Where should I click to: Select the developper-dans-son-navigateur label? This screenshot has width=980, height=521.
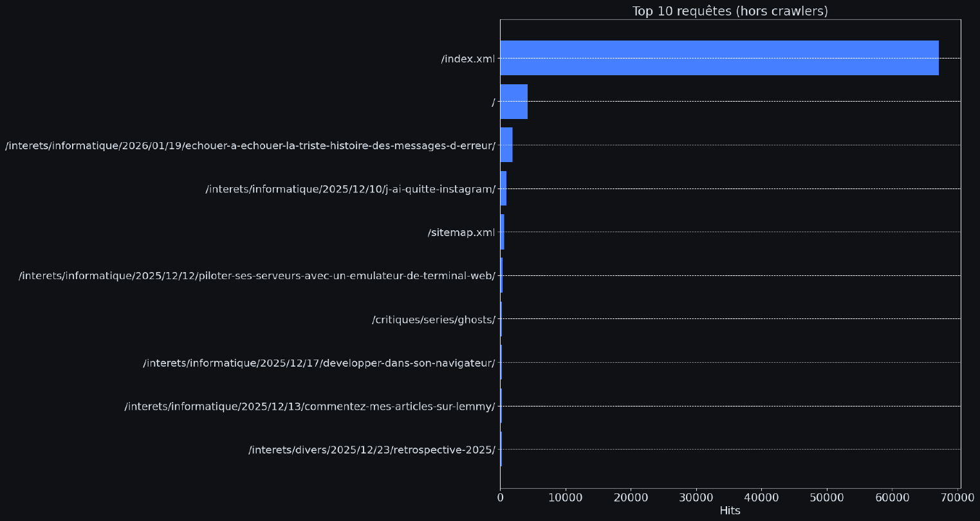click(319, 363)
